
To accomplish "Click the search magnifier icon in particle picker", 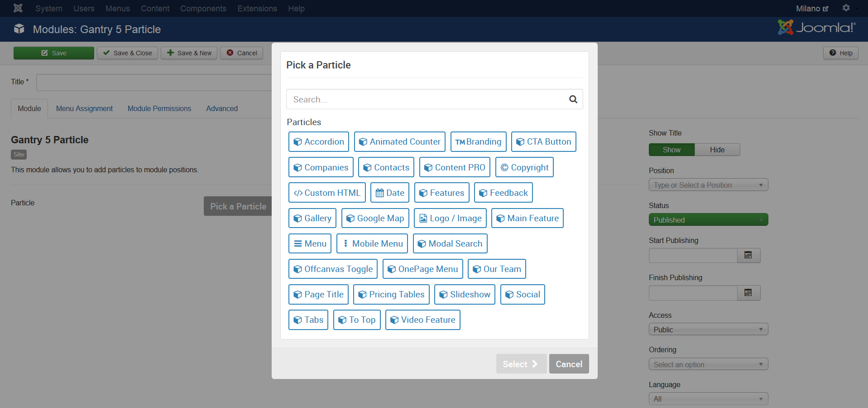I will click(x=573, y=99).
